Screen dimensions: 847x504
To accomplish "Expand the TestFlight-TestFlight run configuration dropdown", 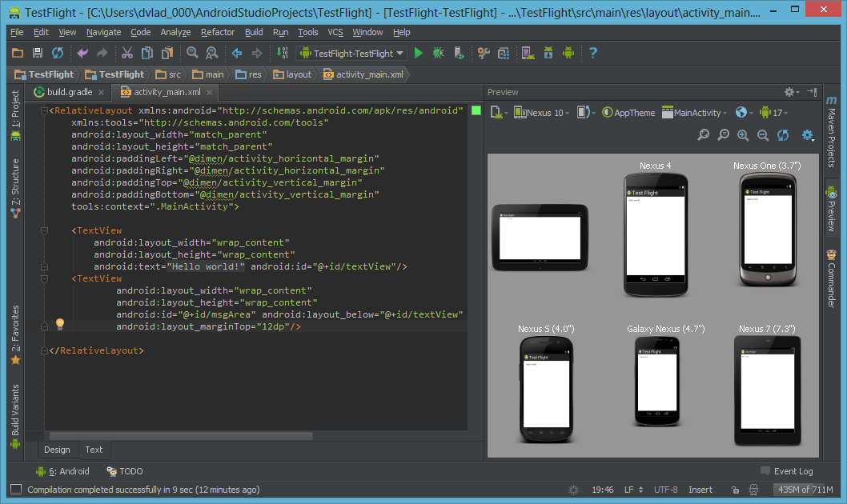I will 351,53.
